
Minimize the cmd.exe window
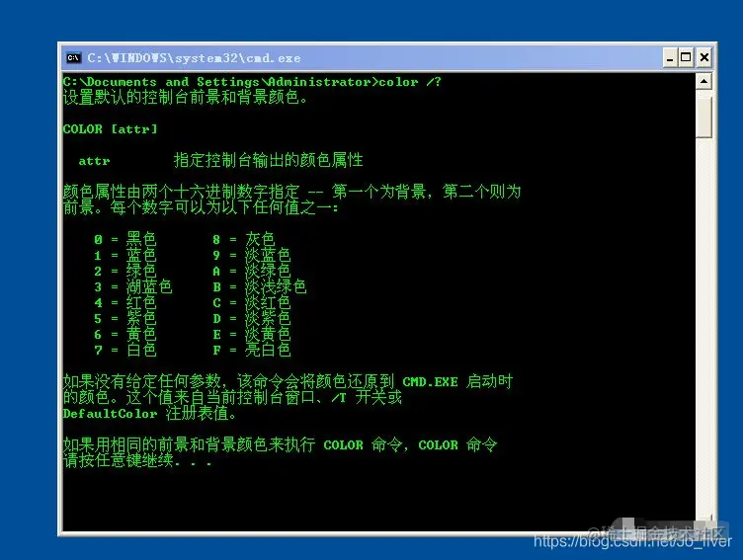pyautogui.click(x=670, y=58)
